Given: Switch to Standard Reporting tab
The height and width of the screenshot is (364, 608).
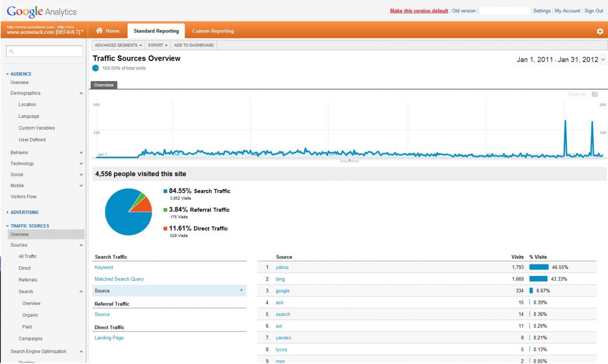Looking at the screenshot, I should click(x=156, y=31).
